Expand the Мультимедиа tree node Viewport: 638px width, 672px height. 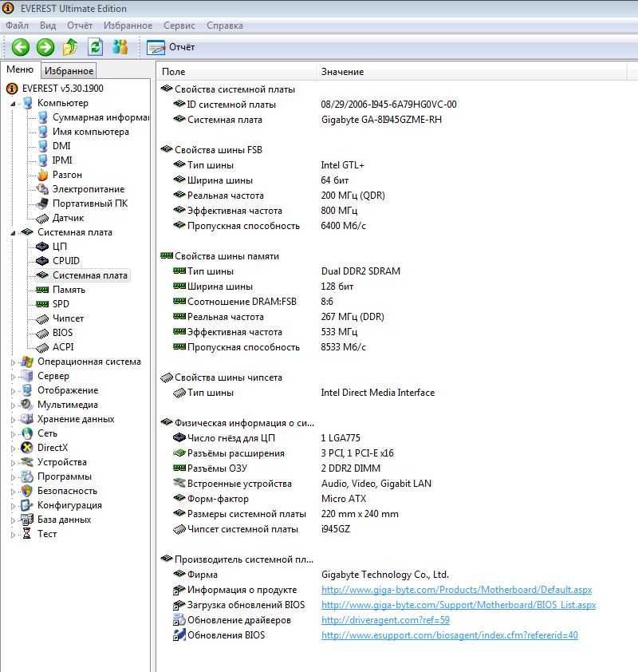(13, 405)
